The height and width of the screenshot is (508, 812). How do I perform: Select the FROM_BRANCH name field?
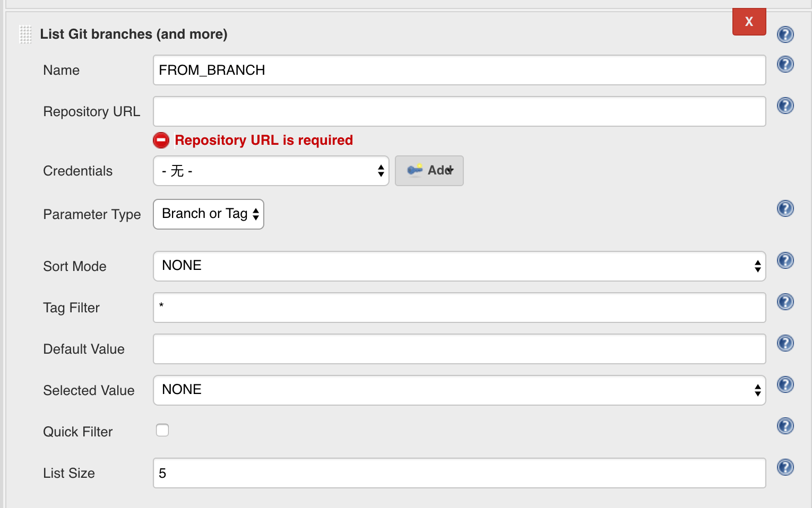point(459,69)
